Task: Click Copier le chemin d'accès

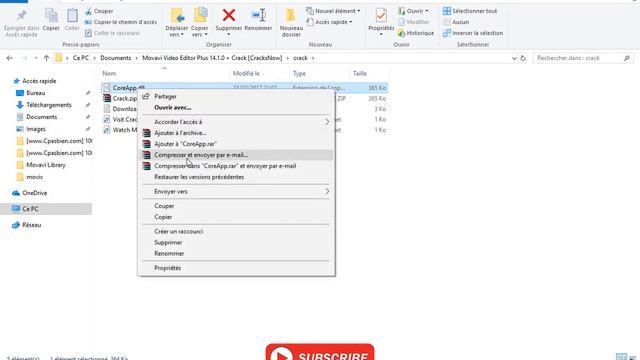Action: pyautogui.click(x=121, y=22)
